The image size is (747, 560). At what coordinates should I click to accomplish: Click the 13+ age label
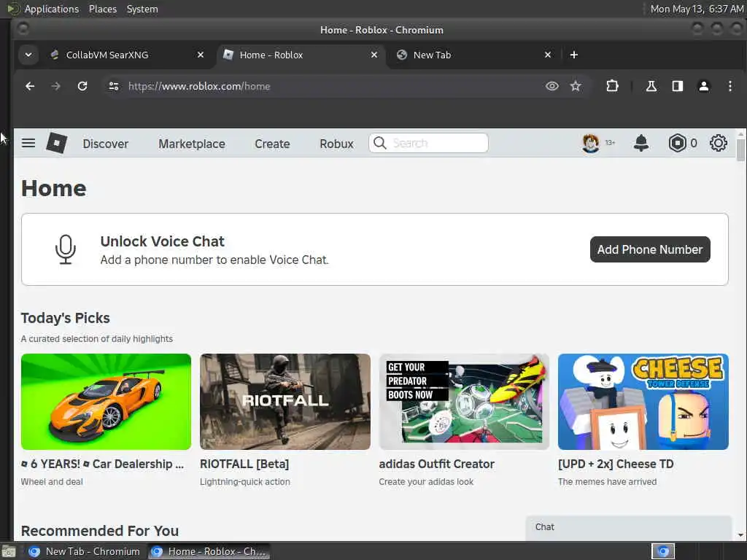[x=611, y=143]
